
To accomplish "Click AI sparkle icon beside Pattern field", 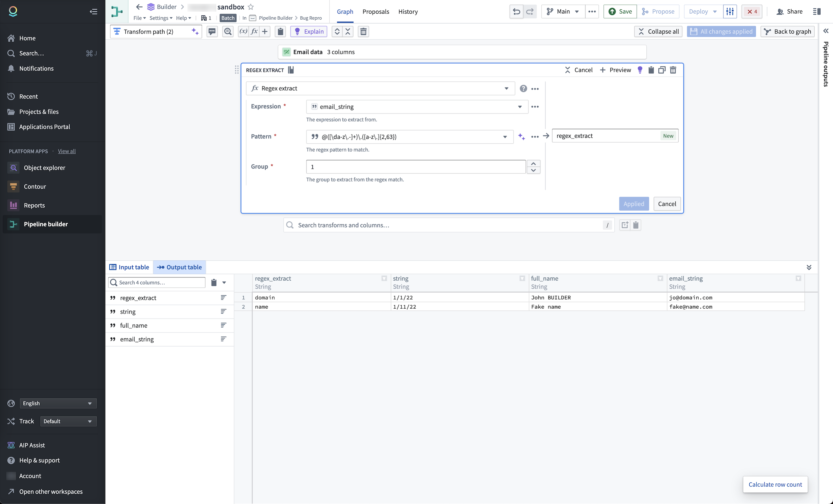I will (x=521, y=136).
